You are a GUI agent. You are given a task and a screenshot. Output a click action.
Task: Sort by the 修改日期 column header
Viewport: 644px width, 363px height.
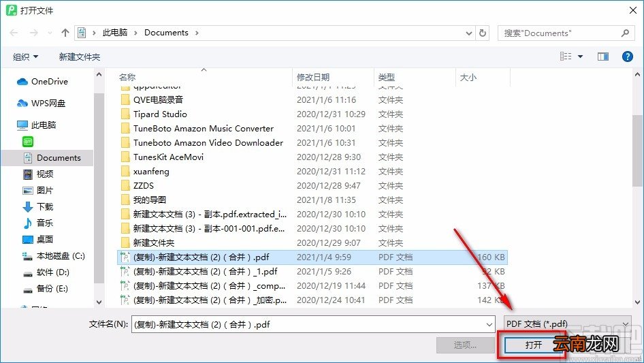[x=333, y=77]
